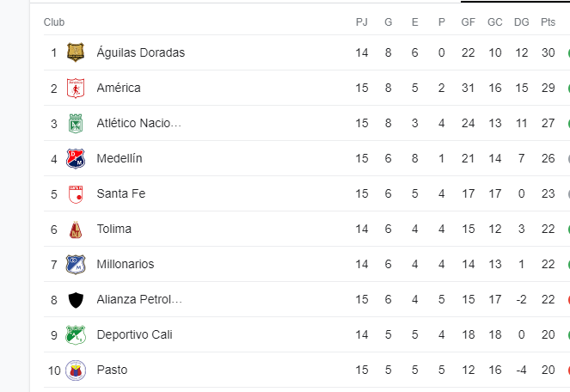Click the DG column header
The width and height of the screenshot is (570, 392).
[x=521, y=22]
